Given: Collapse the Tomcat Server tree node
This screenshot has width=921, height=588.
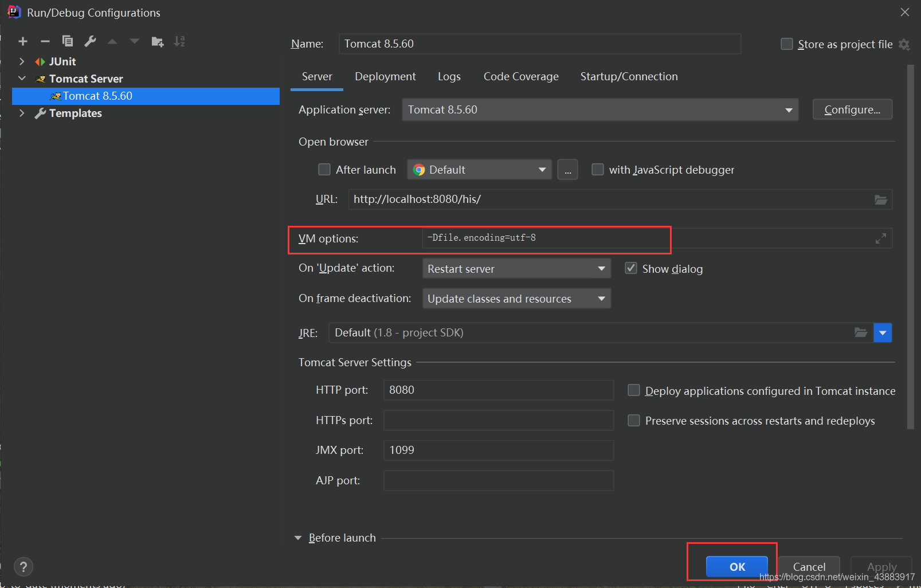Looking at the screenshot, I should pos(22,79).
